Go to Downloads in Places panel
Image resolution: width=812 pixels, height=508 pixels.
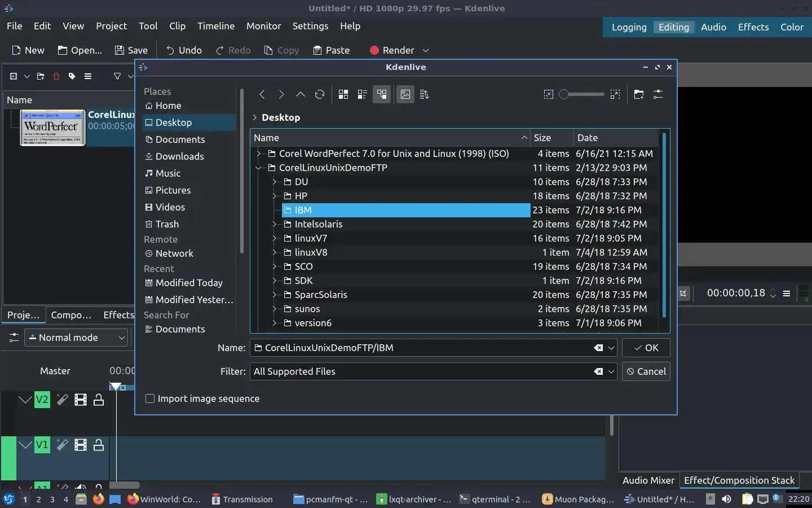[x=179, y=156]
